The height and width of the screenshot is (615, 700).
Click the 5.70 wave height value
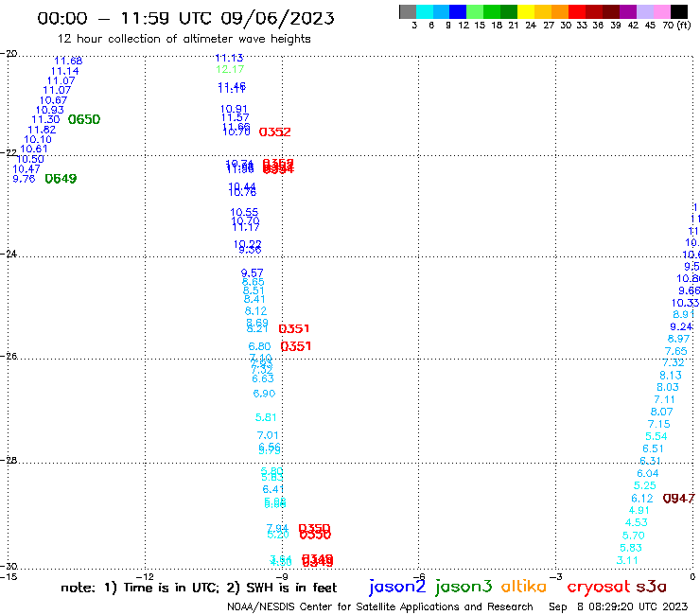pyautogui.click(x=634, y=536)
